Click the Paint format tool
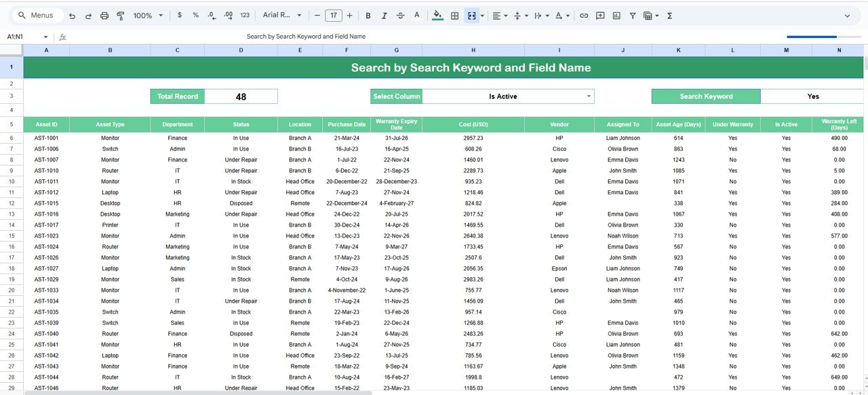The height and width of the screenshot is (395, 868). click(120, 15)
